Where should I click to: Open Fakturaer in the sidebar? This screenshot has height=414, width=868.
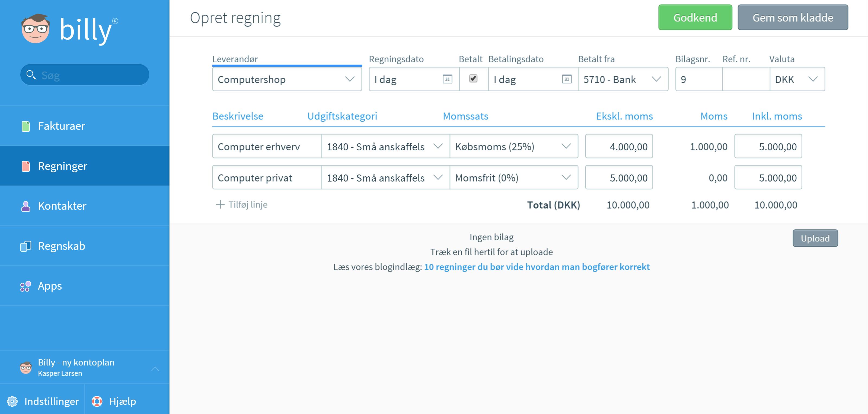(x=85, y=126)
